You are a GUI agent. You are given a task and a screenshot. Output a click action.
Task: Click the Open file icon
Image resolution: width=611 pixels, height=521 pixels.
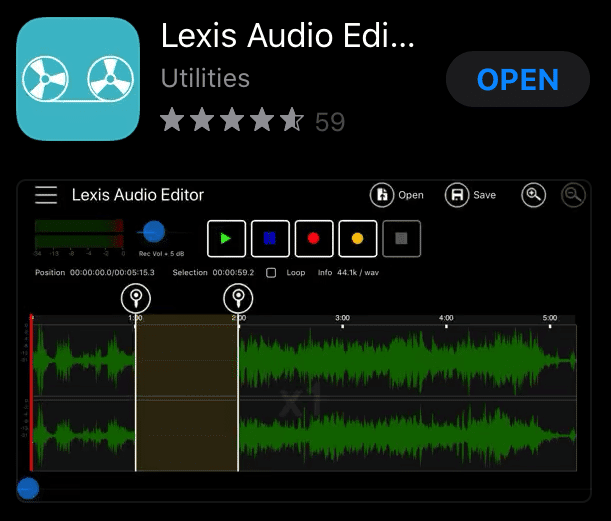tap(382, 195)
